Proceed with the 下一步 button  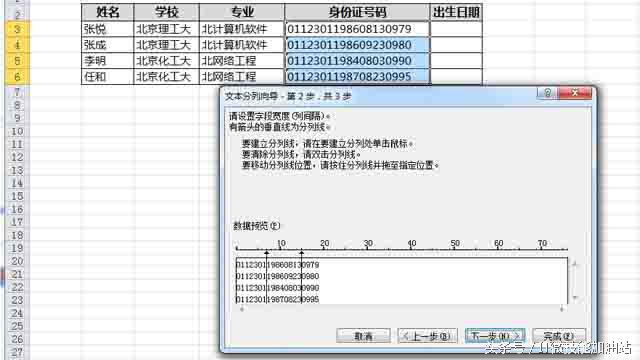coord(495,336)
